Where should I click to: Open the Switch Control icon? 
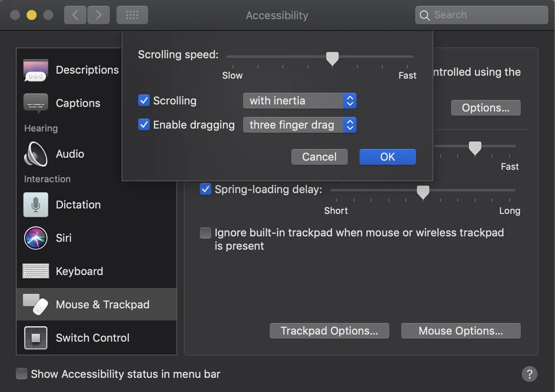(x=36, y=338)
